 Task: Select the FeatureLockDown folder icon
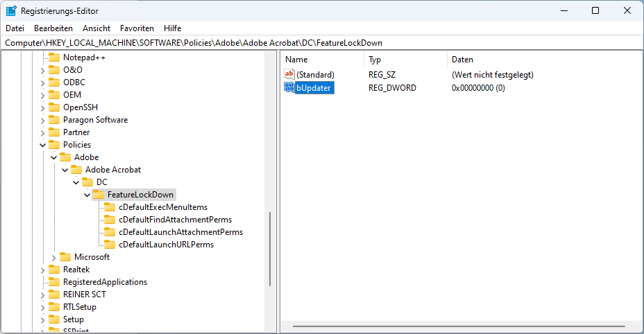(99, 195)
